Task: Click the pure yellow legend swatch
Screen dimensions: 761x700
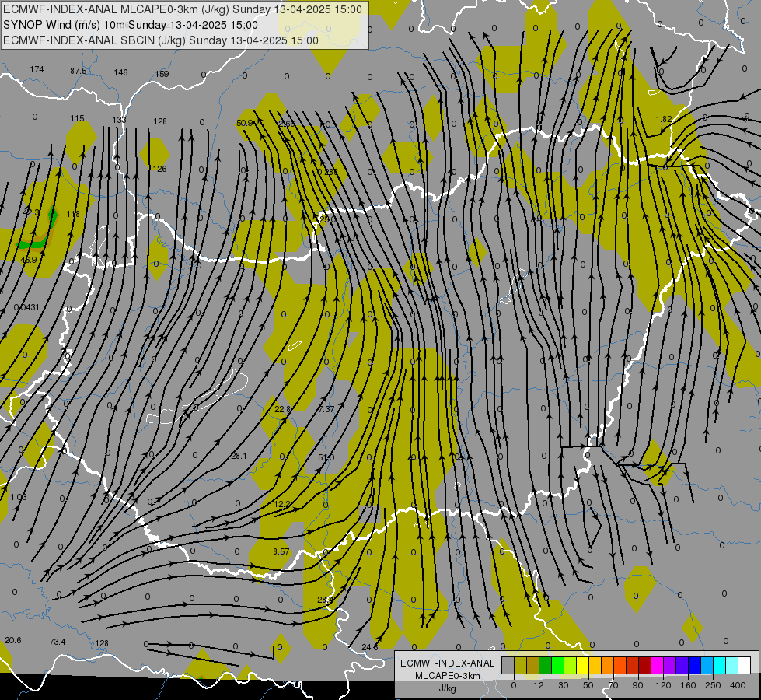Action: click(582, 665)
